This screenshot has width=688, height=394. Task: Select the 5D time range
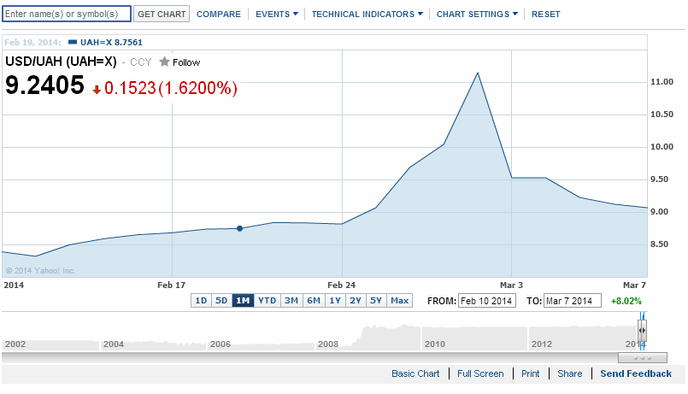[221, 301]
